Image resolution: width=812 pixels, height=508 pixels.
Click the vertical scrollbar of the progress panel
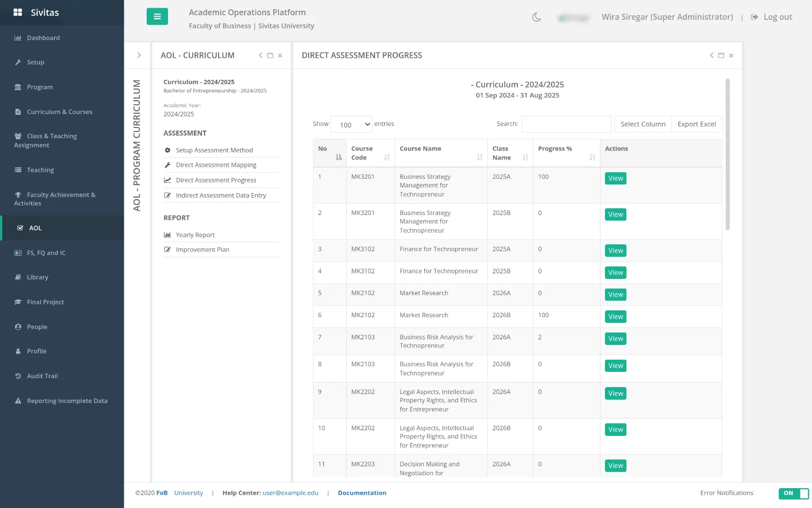coord(728,154)
